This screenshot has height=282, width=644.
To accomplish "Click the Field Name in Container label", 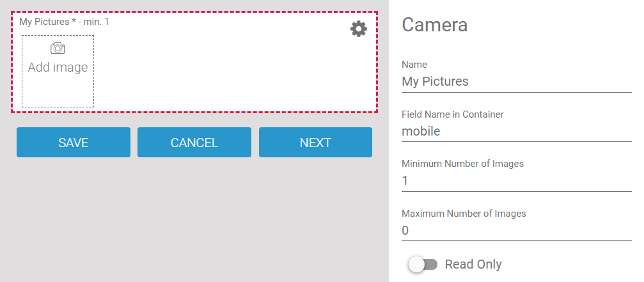I will 452,114.
